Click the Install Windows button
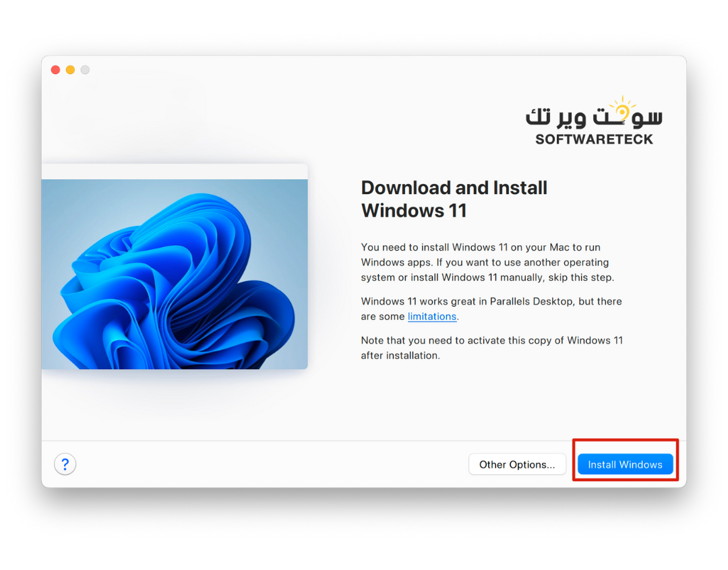Screen dimensions: 728x570 [x=625, y=464]
